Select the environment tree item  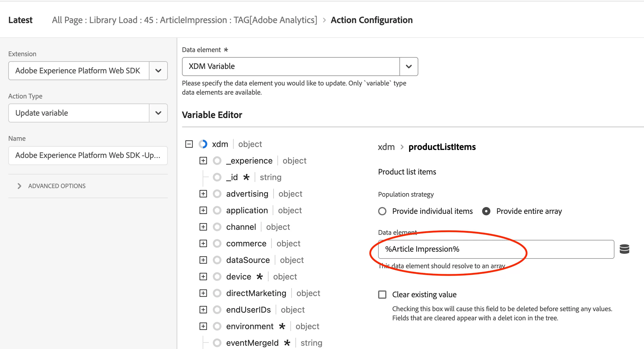pyautogui.click(x=250, y=326)
